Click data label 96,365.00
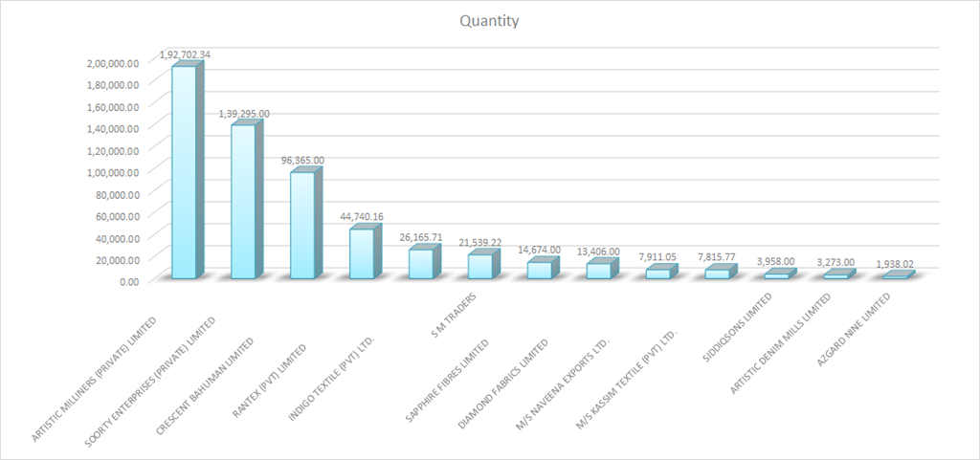980x460 pixels. pyautogui.click(x=302, y=161)
